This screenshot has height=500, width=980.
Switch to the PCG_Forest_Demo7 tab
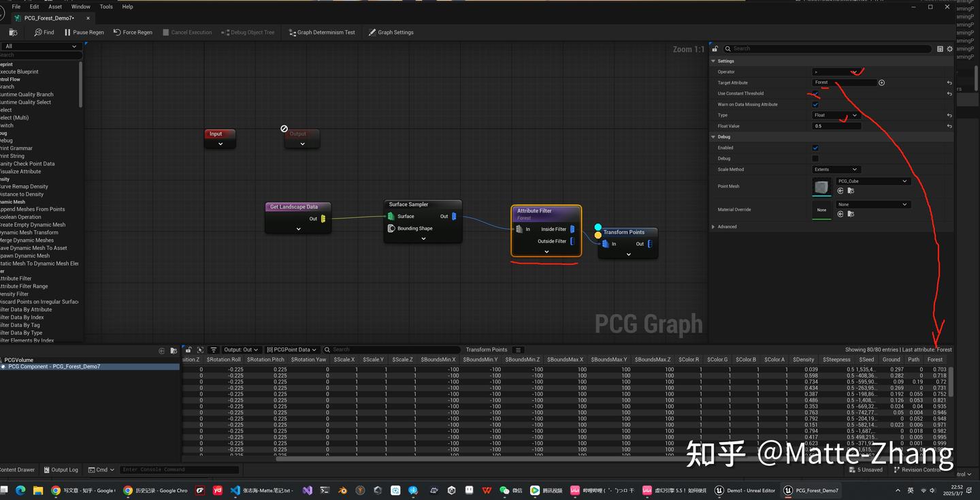[x=49, y=18]
